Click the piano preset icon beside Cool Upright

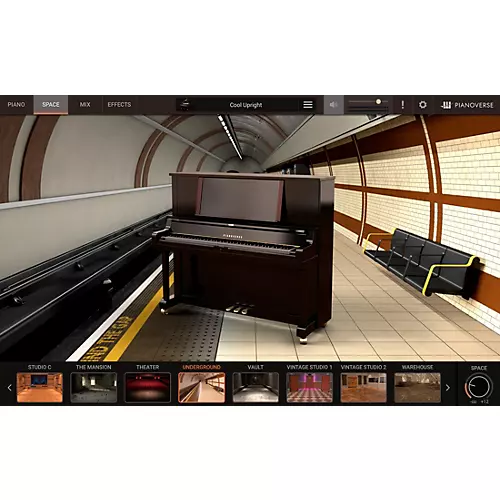pos(185,105)
